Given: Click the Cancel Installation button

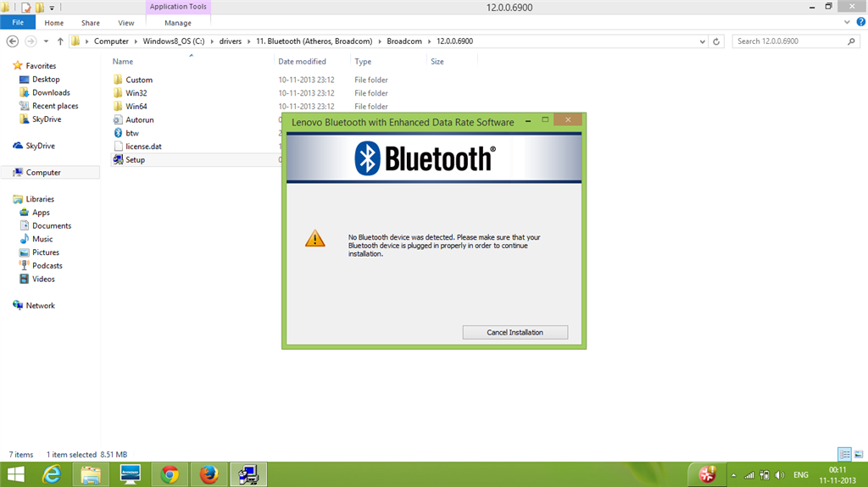Looking at the screenshot, I should (515, 332).
